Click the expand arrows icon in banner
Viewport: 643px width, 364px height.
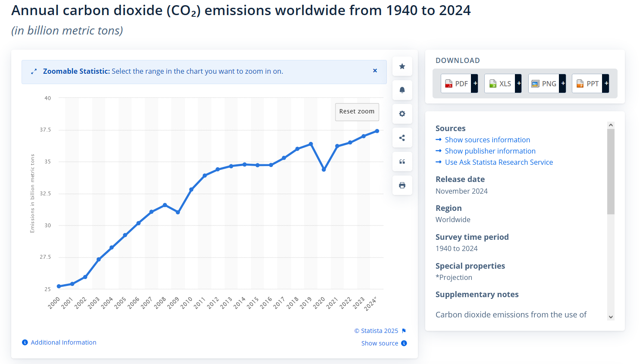coord(34,72)
